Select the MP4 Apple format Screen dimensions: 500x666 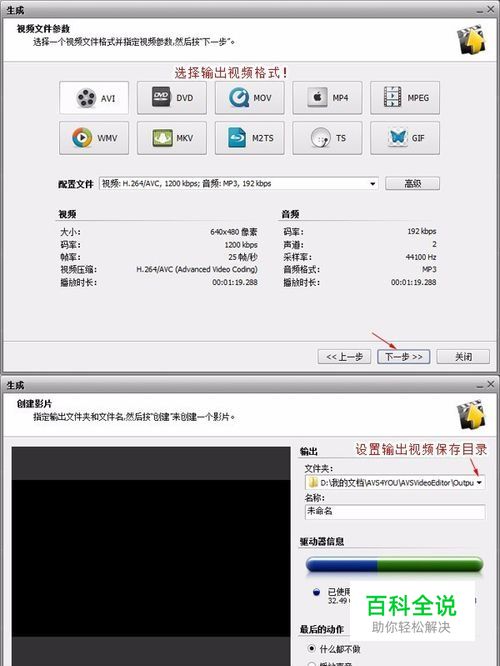pyautogui.click(x=327, y=98)
